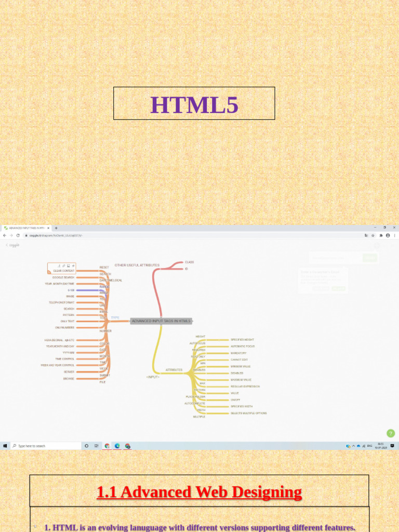Screen dimensions: 399x532
Task: Select the central ADVANCED INPUT TAGS IN HTML5 node
Action: click(161, 321)
